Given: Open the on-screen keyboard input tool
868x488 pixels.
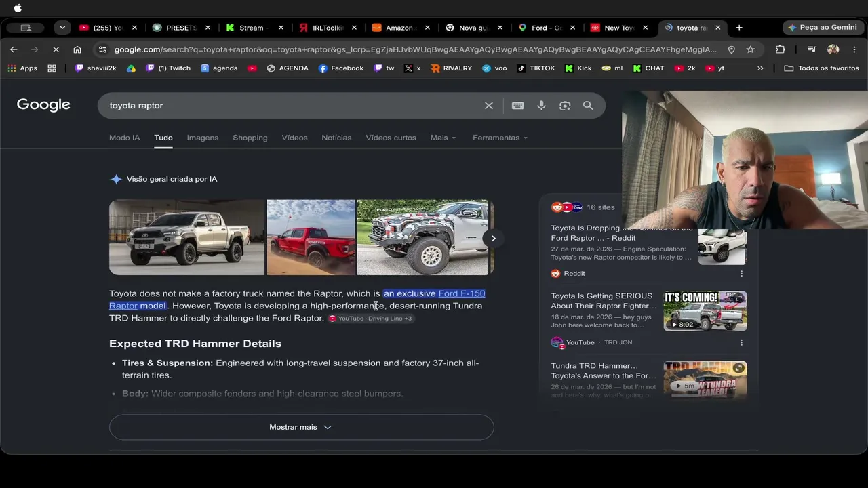Looking at the screenshot, I should click(517, 106).
